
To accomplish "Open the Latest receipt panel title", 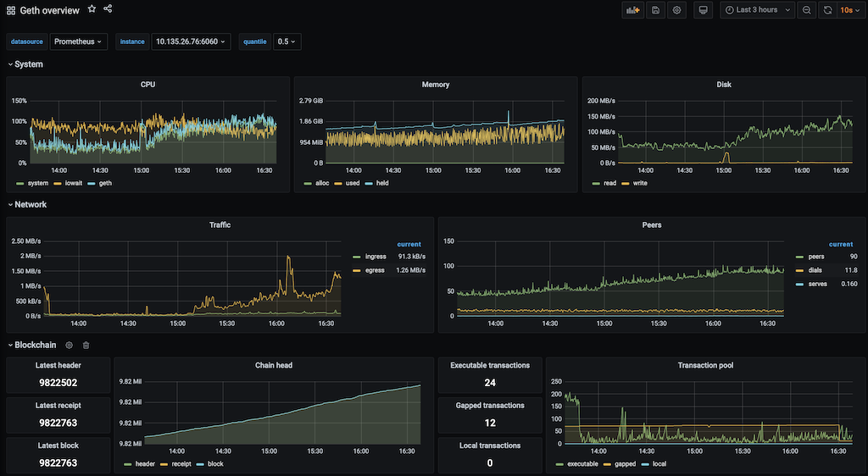I will (x=58, y=405).
